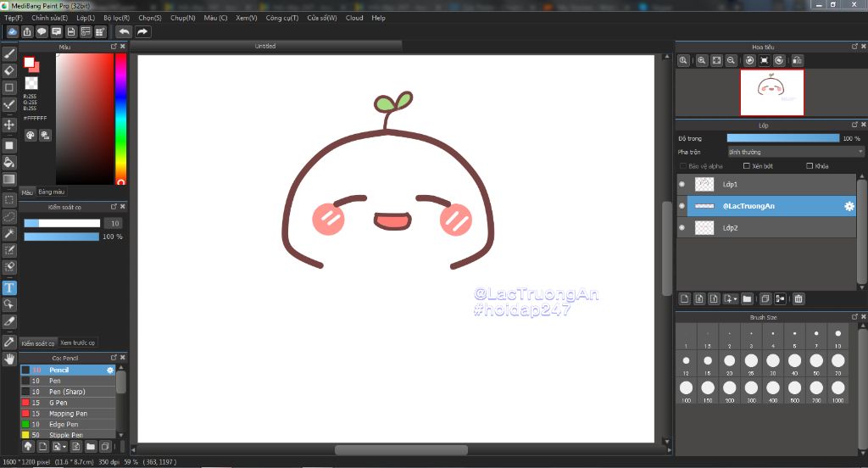
Task: Select the Move tool
Action: 8,125
